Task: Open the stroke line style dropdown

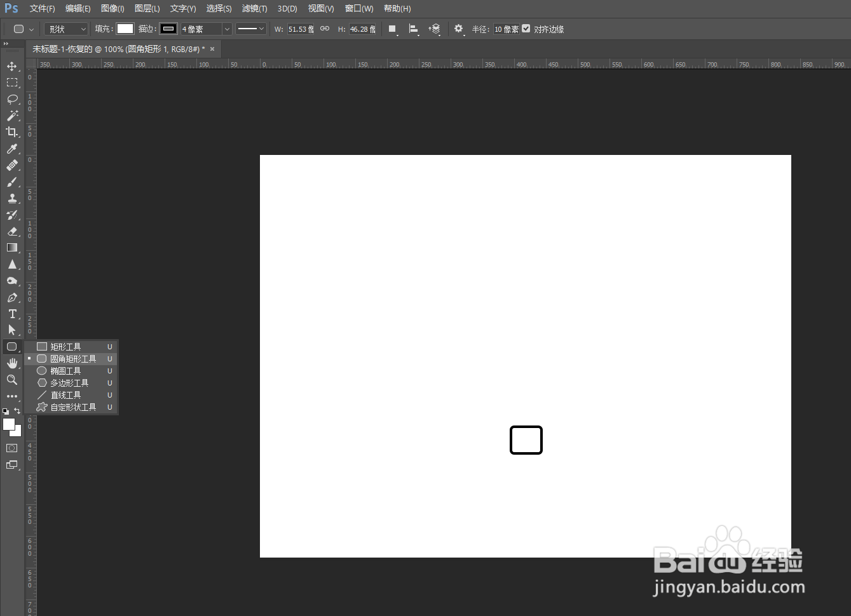Action: 250,29
